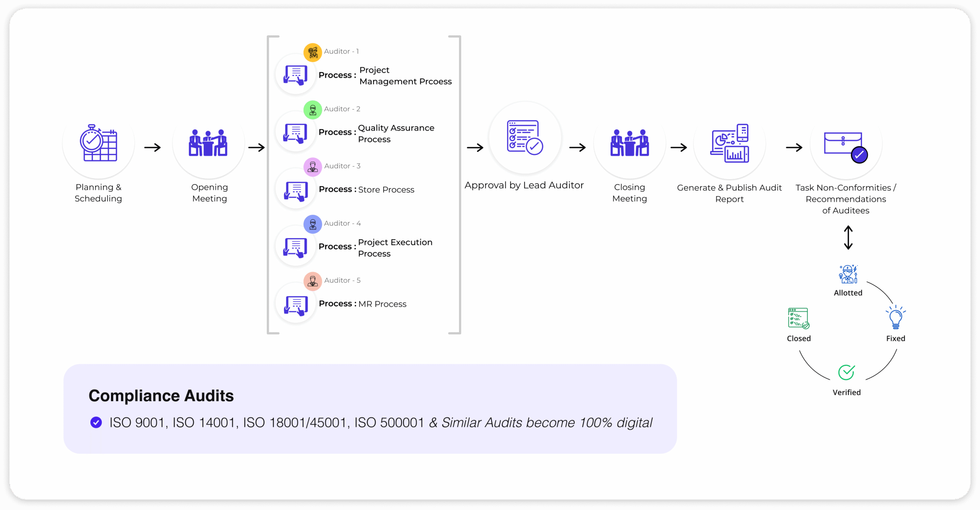Click the Auditor - 2 green avatar

tap(313, 110)
